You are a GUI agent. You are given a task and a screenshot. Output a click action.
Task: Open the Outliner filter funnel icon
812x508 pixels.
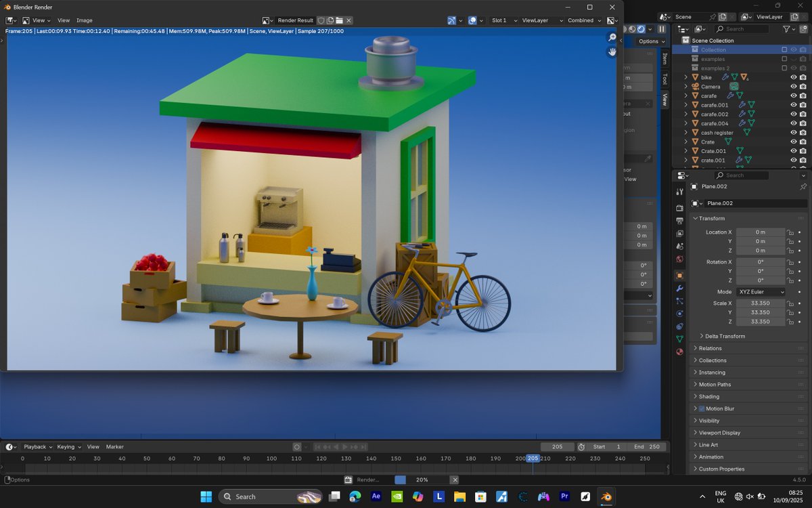(x=786, y=29)
